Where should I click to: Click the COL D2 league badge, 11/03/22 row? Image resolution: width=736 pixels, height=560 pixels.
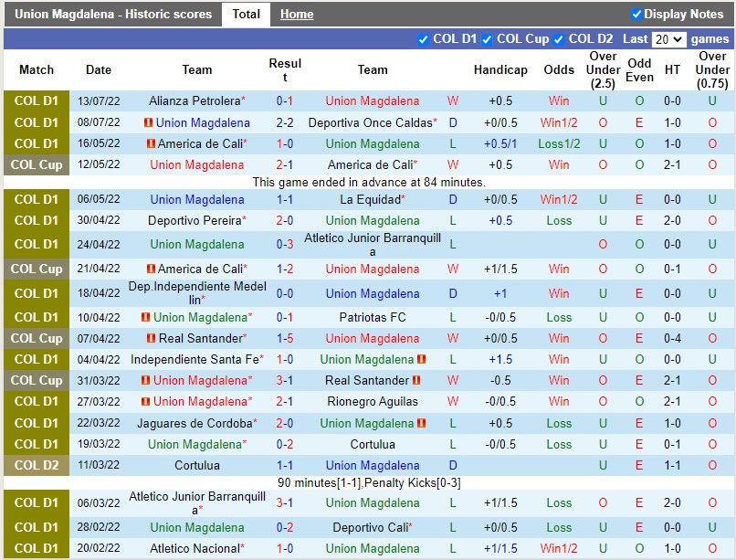[37, 465]
